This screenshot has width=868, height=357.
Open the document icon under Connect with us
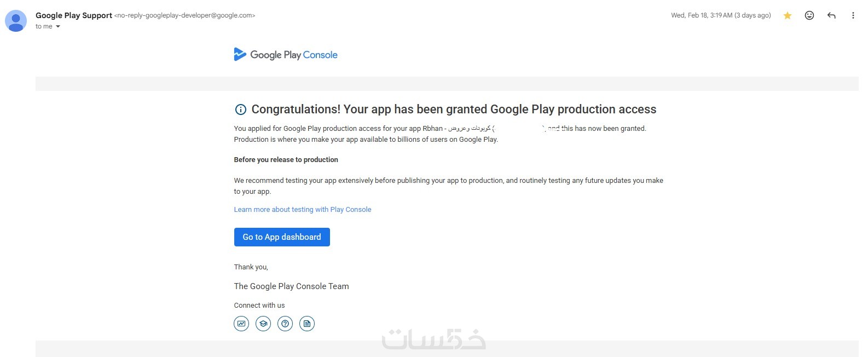coord(307,324)
